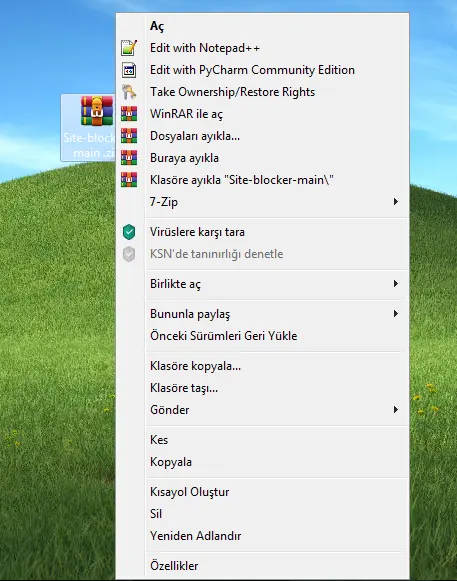Click the WinRAR icon beside 'Klasöre ayıkla'
Image resolution: width=457 pixels, height=581 pixels.
point(129,180)
